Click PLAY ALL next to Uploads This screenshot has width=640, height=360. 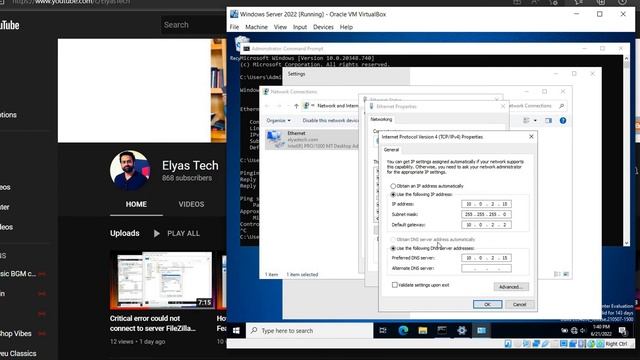click(x=177, y=233)
